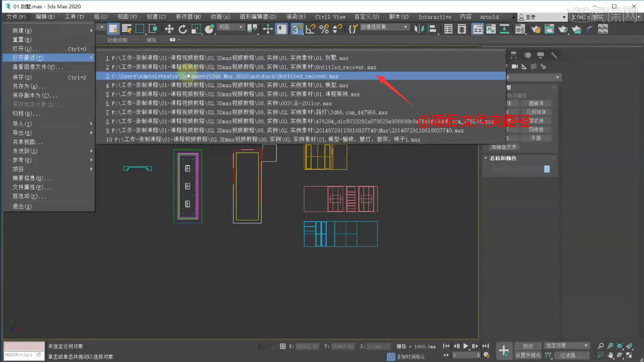This screenshot has width=644, height=362.
Task: Show ribbon toggle icon
Action: click(478, 29)
